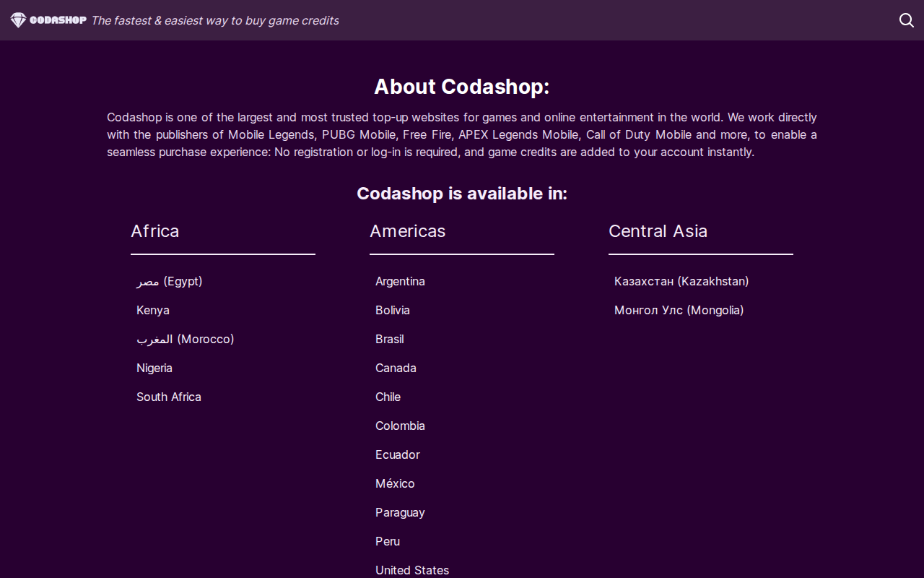Choose Peru from Americas list
The image size is (924, 578).
388,541
